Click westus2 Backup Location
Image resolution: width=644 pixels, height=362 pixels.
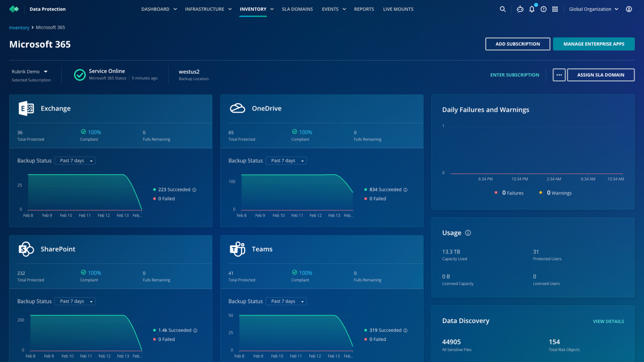pyautogui.click(x=193, y=75)
